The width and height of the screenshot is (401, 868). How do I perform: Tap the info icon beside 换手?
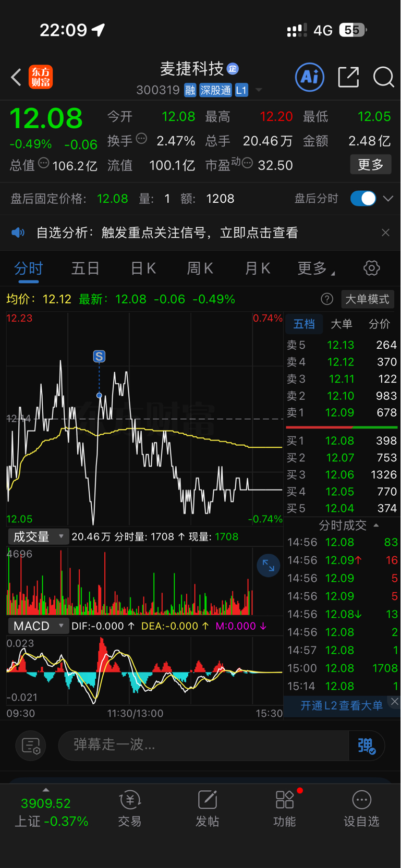pyautogui.click(x=141, y=139)
